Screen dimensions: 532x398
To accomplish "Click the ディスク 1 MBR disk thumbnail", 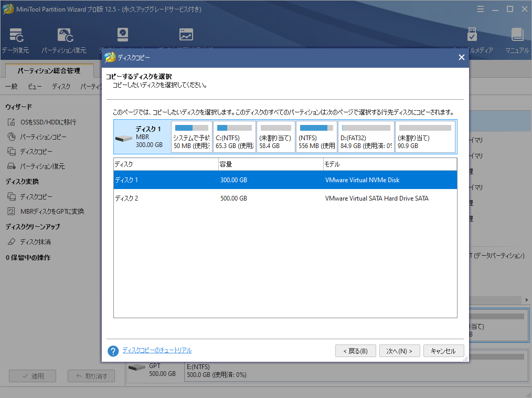I will click(142, 137).
